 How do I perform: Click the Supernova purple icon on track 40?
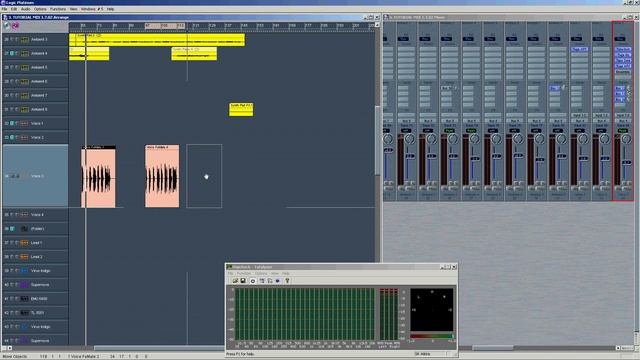point(24,285)
